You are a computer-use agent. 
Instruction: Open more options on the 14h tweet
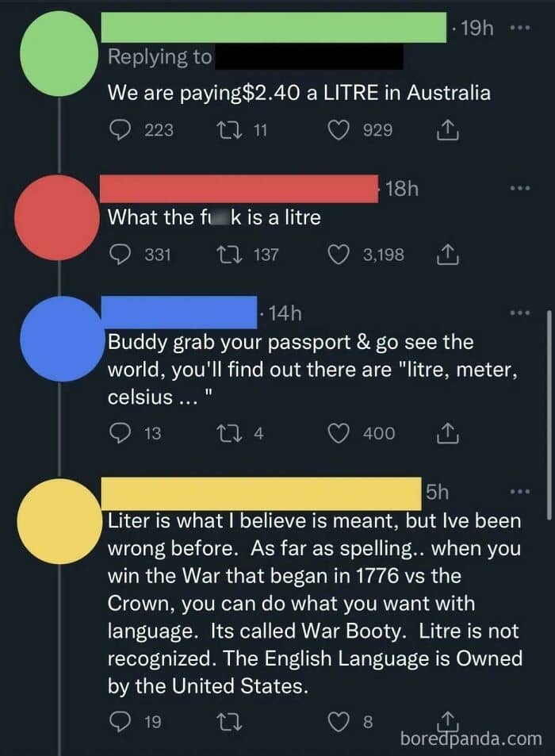coord(519,313)
